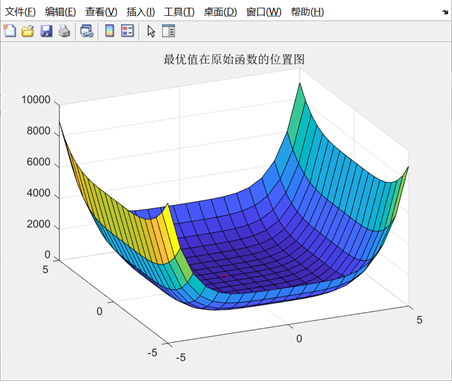The image size is (452, 385).
Task: Print the figure with the printer icon
Action: [x=64, y=31]
